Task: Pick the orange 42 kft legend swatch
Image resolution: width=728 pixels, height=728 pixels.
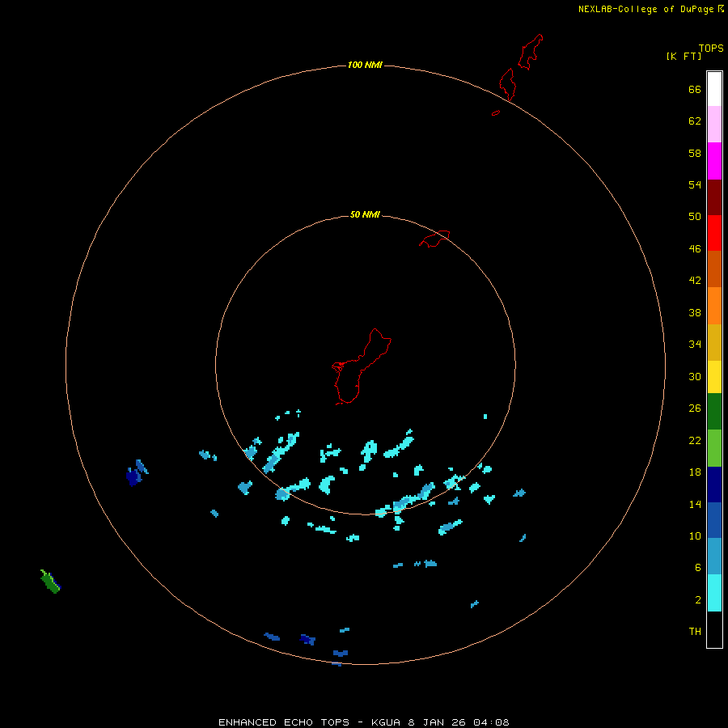Action: [x=714, y=306]
